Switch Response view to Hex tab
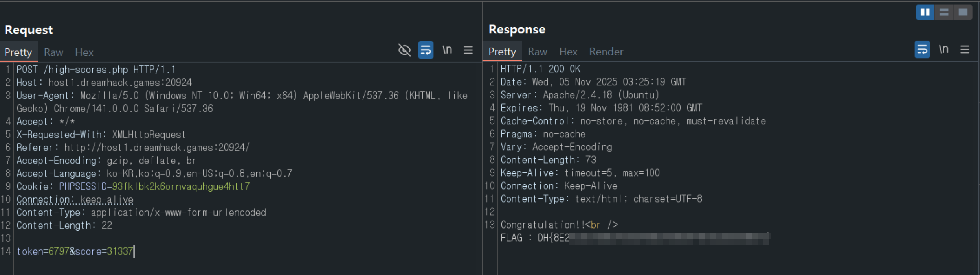This screenshot has height=275, width=980. (568, 52)
